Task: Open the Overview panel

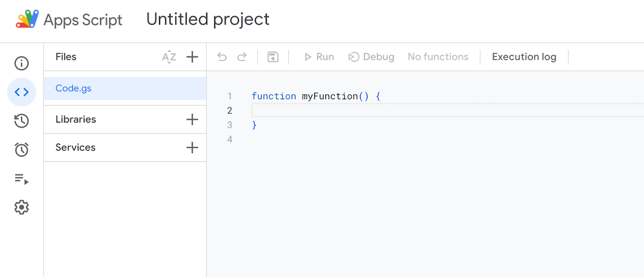Action: 21,63
